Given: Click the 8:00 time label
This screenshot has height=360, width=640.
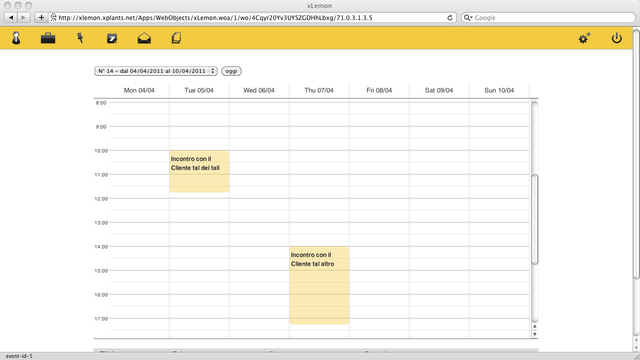Looking at the screenshot, I should coord(101,103).
